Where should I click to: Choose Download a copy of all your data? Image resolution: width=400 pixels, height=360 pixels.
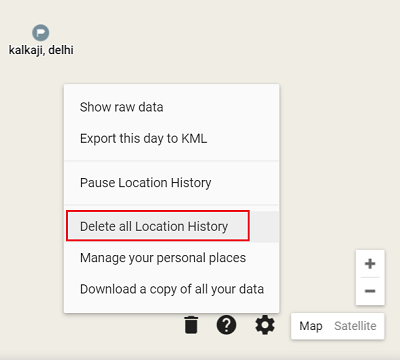click(171, 289)
